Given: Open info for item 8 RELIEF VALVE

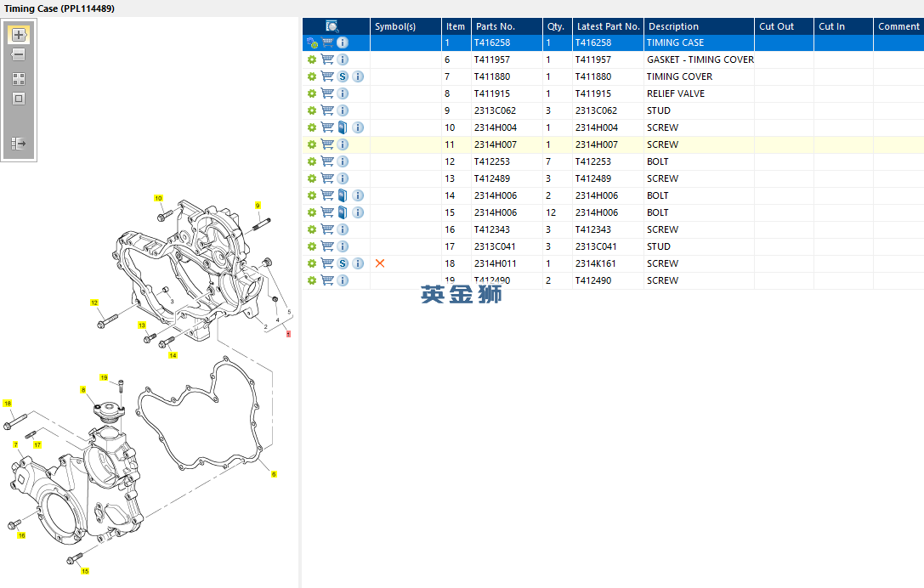Looking at the screenshot, I should [343, 93].
